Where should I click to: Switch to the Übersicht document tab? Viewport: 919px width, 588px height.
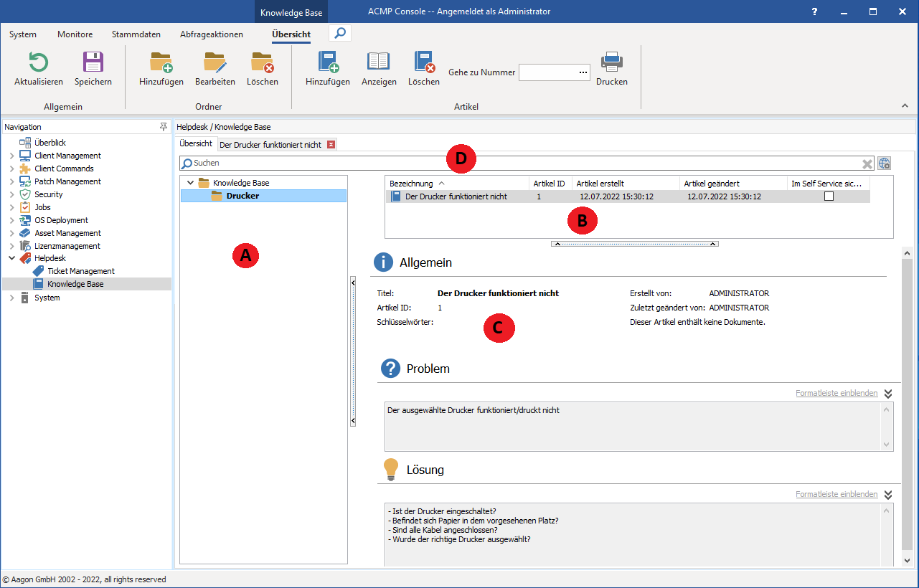pos(196,143)
